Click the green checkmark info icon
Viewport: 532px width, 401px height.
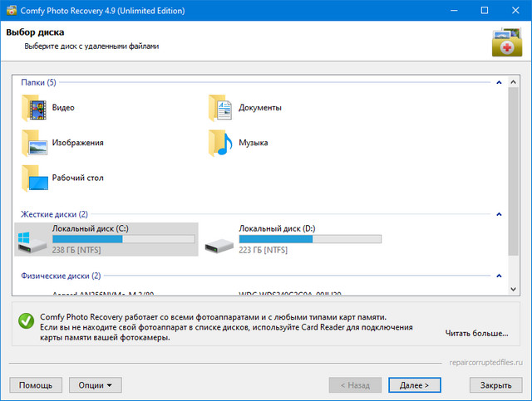click(x=26, y=320)
